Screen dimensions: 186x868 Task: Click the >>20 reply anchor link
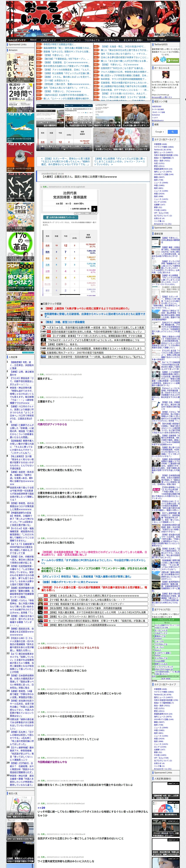coord(41,808)
